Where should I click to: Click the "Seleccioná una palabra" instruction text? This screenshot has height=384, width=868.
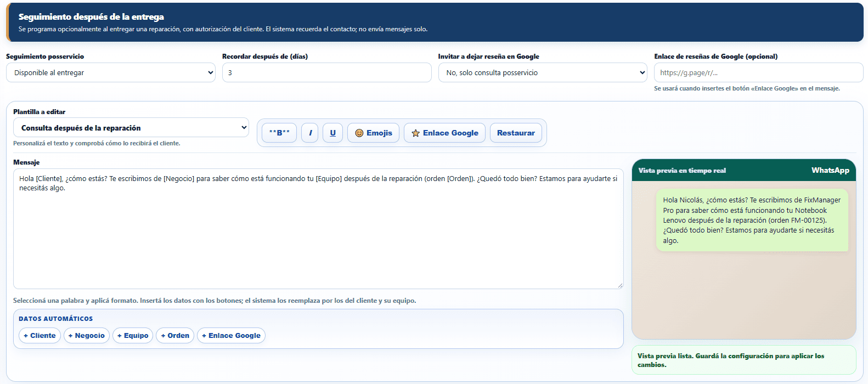(215, 301)
